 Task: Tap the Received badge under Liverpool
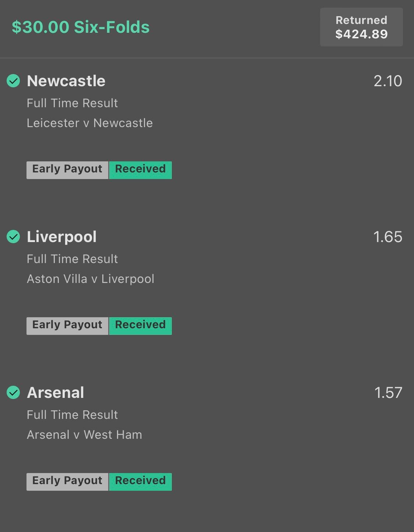pos(141,326)
